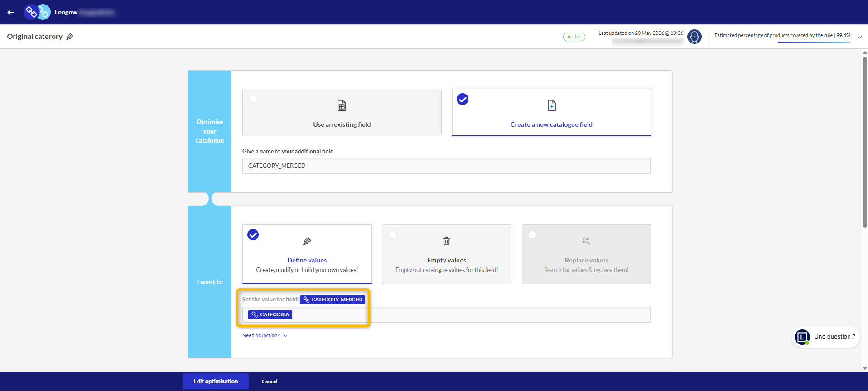Click the vertical page scrollbar thumb

click(865, 142)
